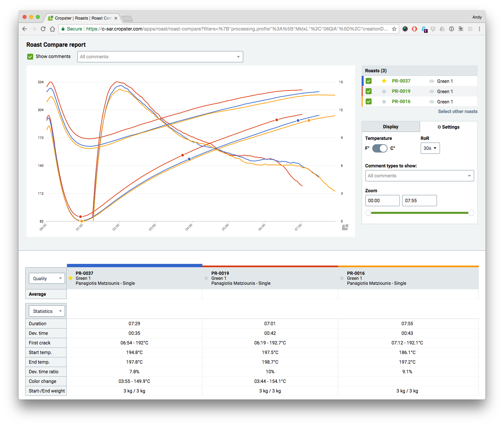The image size is (504, 426).
Task: Star the PR-0019 roast in list
Action: [384, 91]
